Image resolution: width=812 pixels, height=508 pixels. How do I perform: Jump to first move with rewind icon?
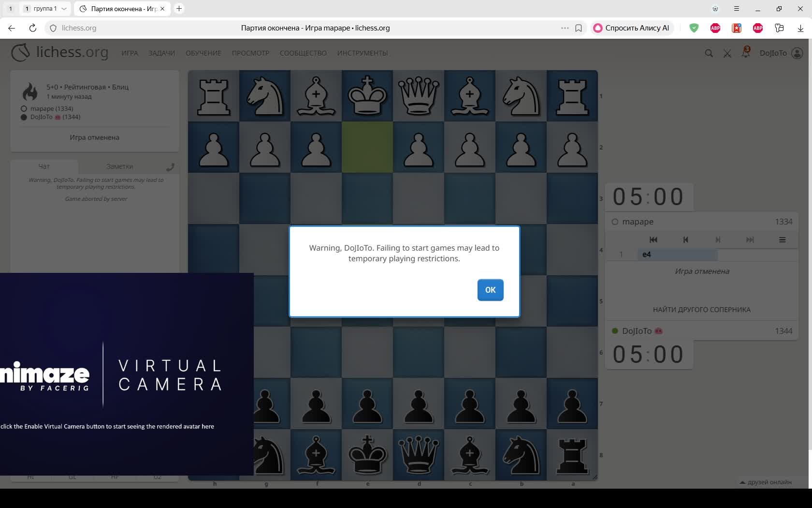point(653,240)
